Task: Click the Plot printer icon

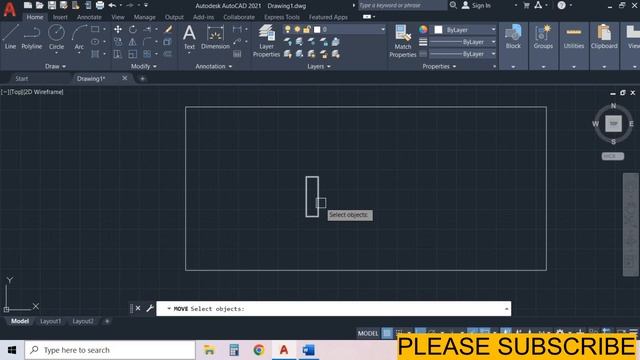Action: pos(100,5)
